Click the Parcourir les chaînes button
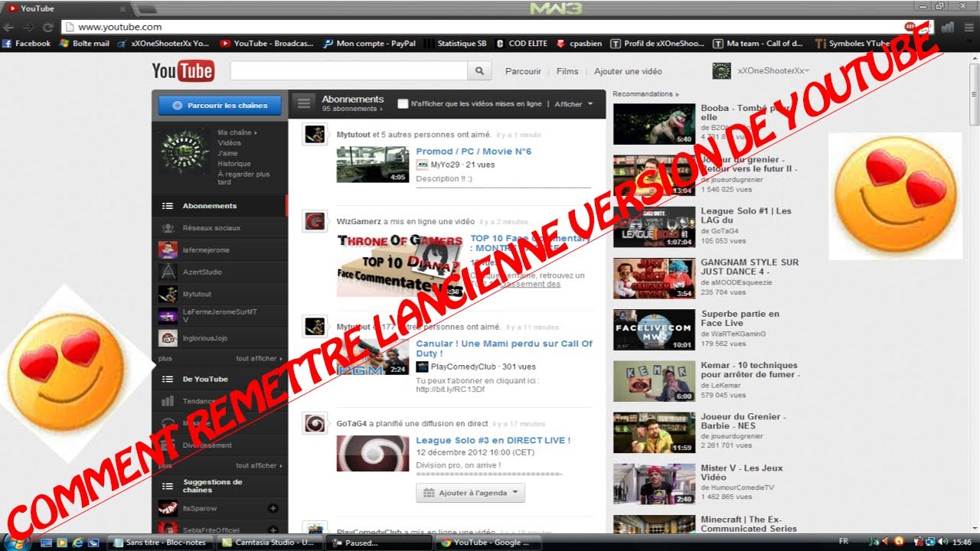980x551 pixels. [x=220, y=106]
